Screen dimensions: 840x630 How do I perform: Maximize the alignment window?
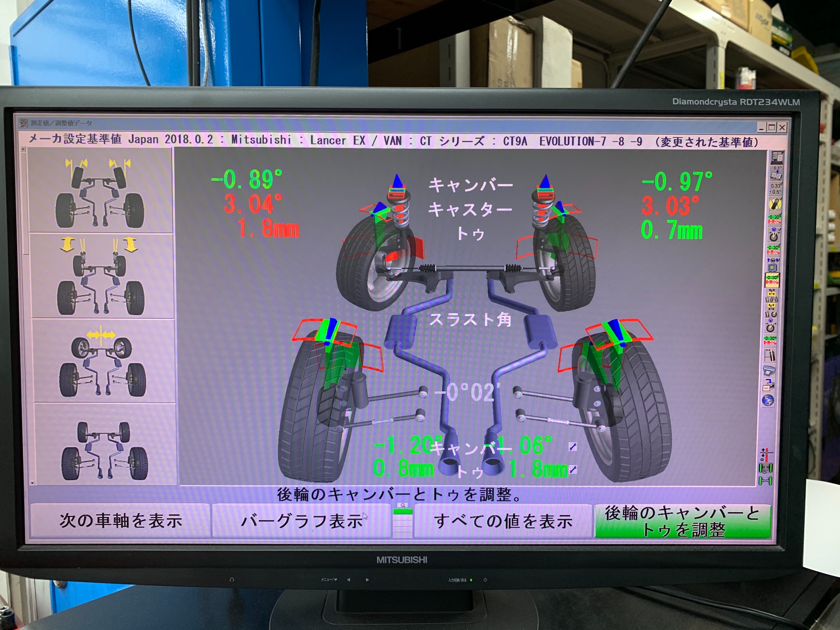click(771, 128)
